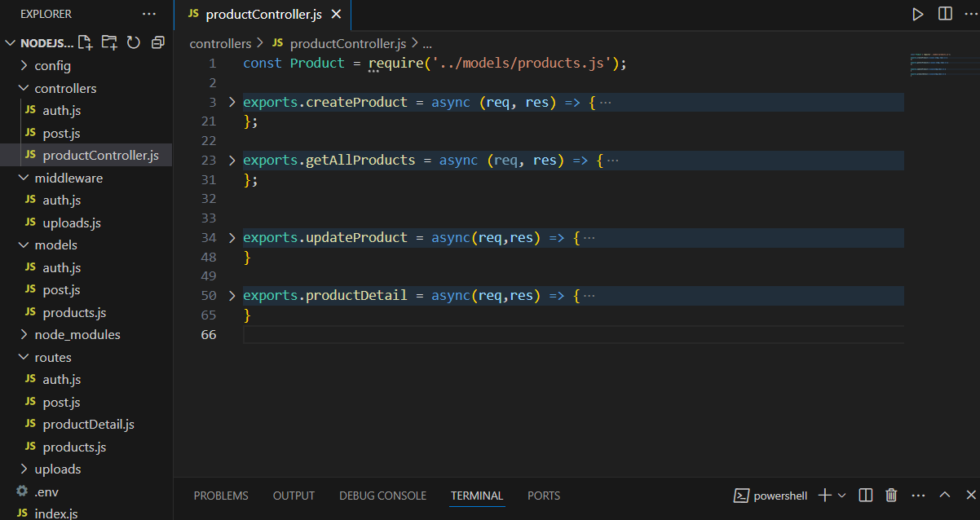This screenshot has height=520, width=980.
Task: Split the editor to the right
Action: coord(945,14)
